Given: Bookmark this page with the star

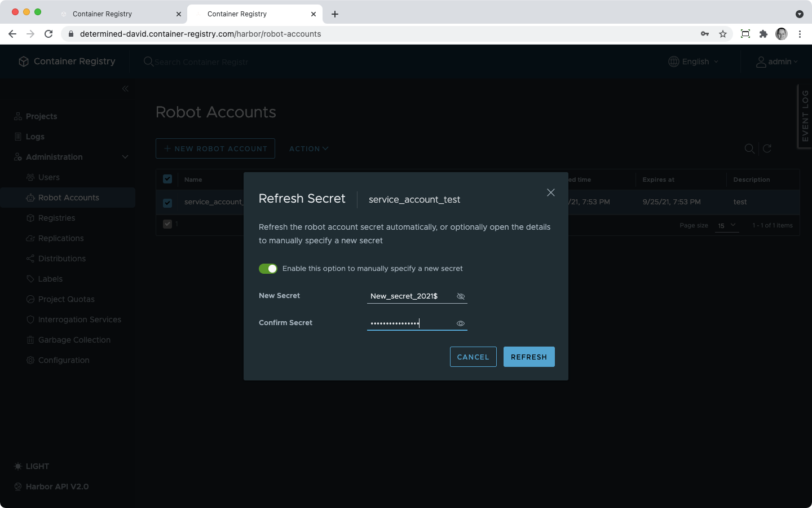Looking at the screenshot, I should tap(723, 34).
